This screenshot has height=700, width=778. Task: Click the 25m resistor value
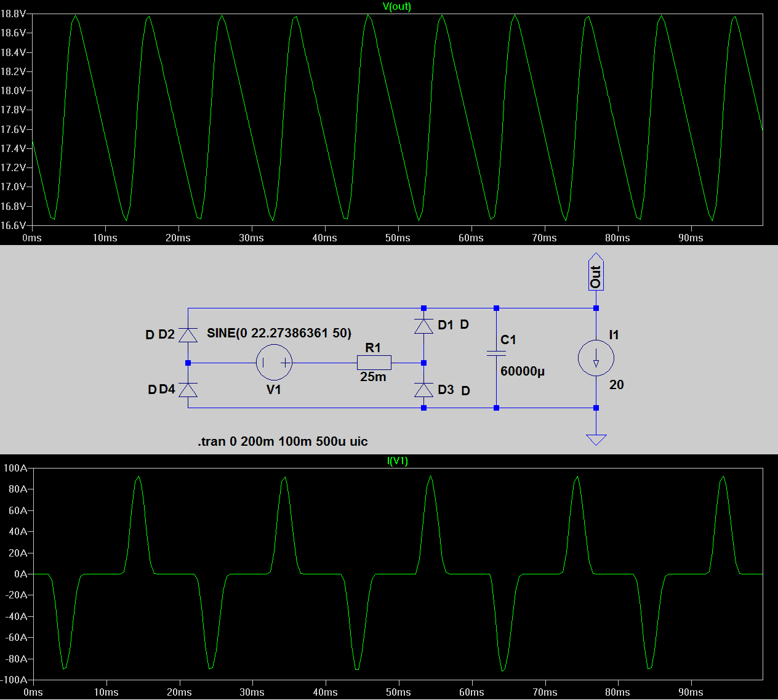pos(373,377)
